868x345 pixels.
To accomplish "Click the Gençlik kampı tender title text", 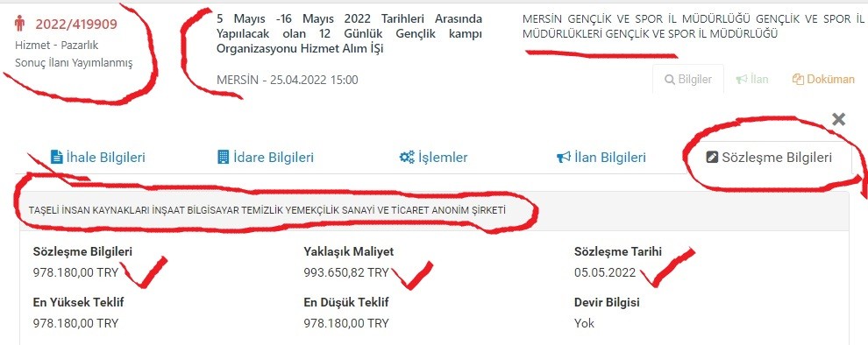I will coord(349,34).
